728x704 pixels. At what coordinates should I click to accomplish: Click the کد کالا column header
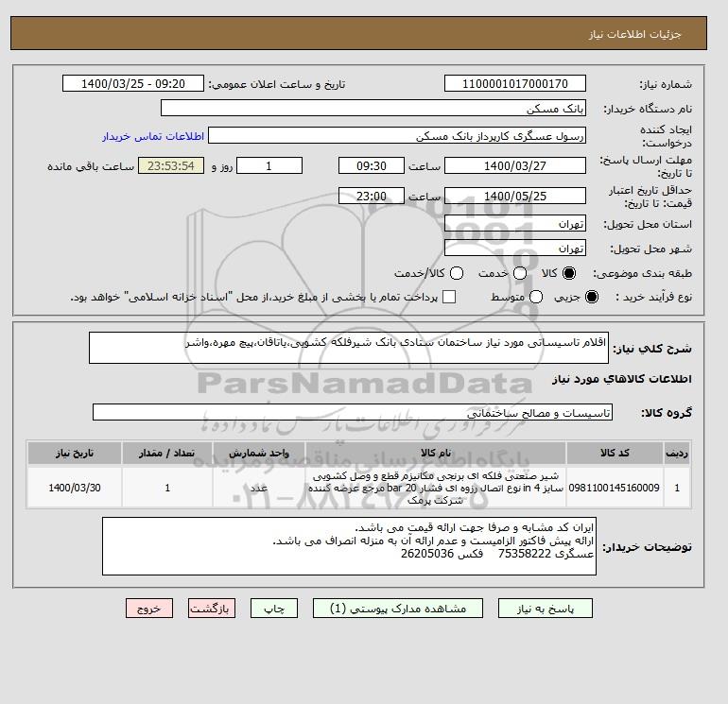click(x=615, y=453)
